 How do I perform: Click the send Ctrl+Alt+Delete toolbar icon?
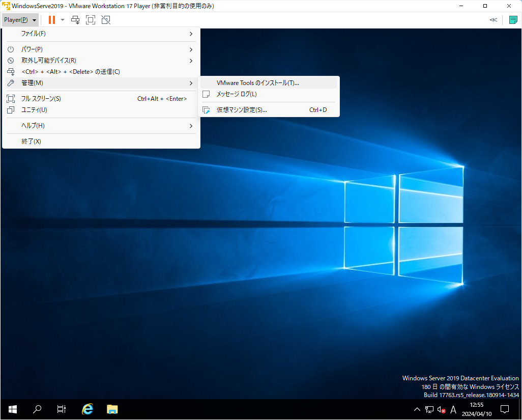tap(75, 20)
